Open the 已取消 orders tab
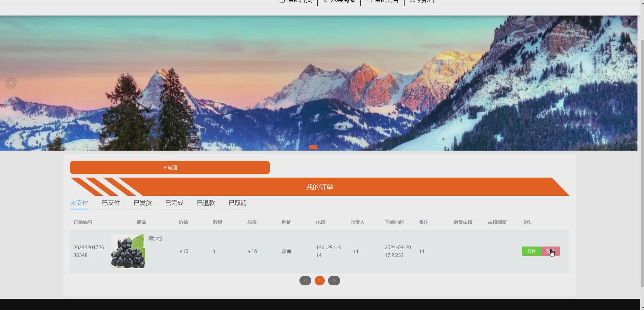644x310 pixels. coord(237,203)
